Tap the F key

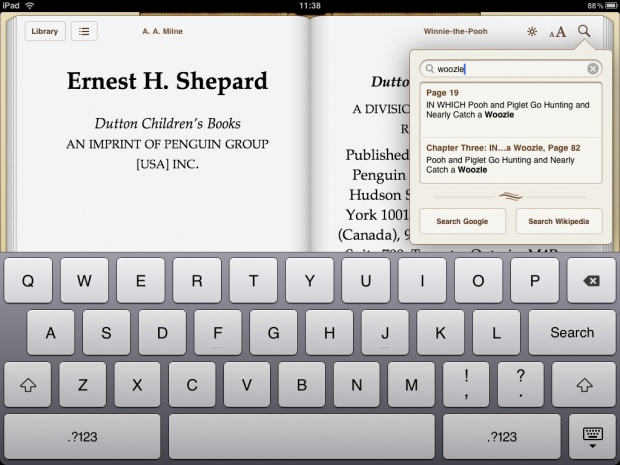click(218, 332)
